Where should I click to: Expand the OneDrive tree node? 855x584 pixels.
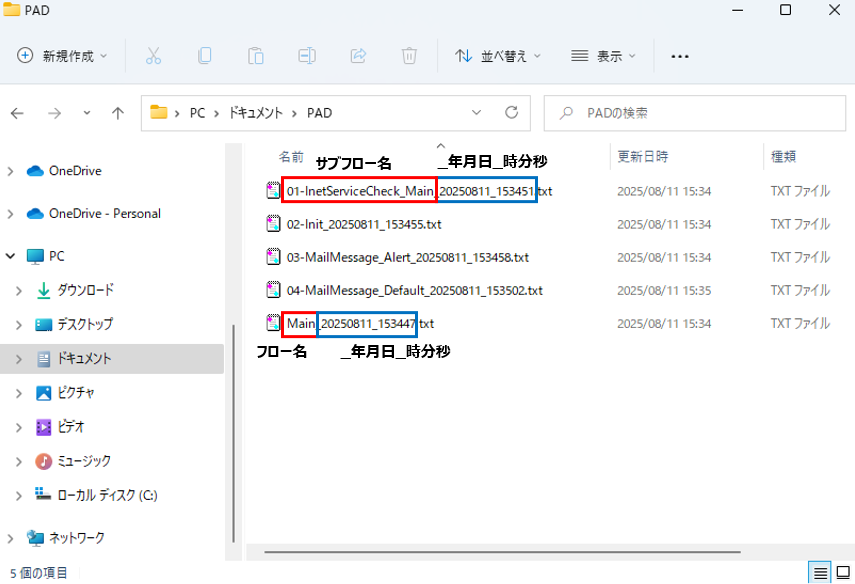[10, 171]
